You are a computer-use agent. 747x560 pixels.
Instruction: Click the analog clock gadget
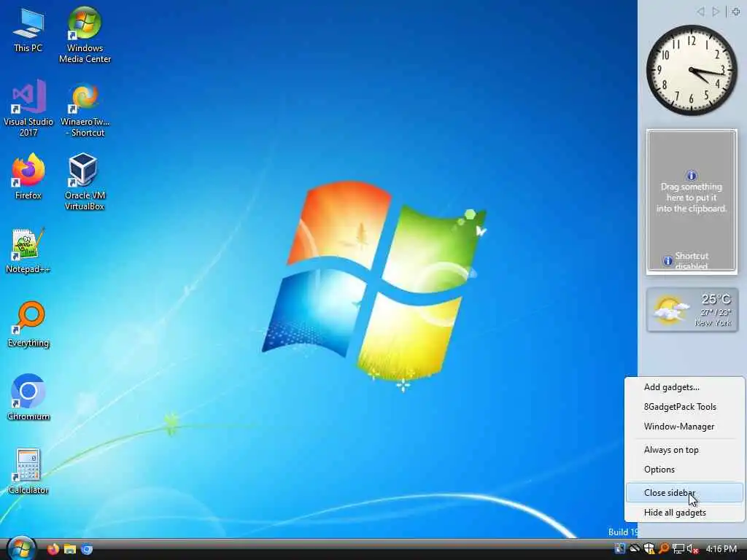click(x=692, y=70)
